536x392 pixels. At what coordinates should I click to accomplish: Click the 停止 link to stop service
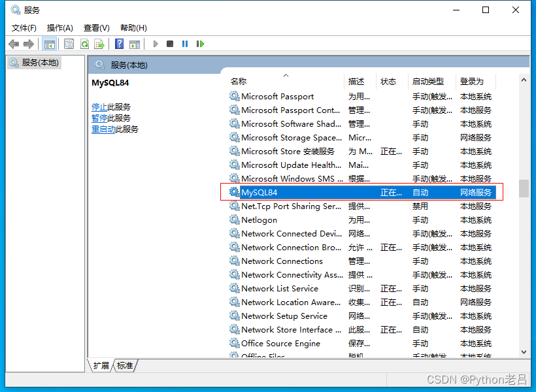point(99,107)
